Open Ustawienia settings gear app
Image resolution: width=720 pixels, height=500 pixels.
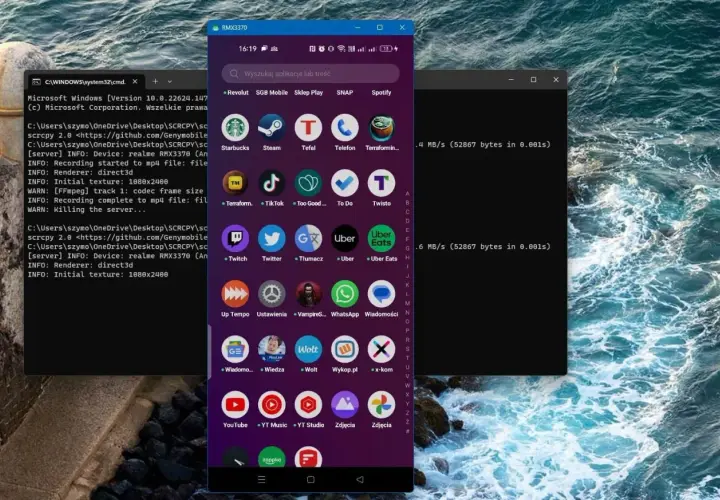[271, 294]
